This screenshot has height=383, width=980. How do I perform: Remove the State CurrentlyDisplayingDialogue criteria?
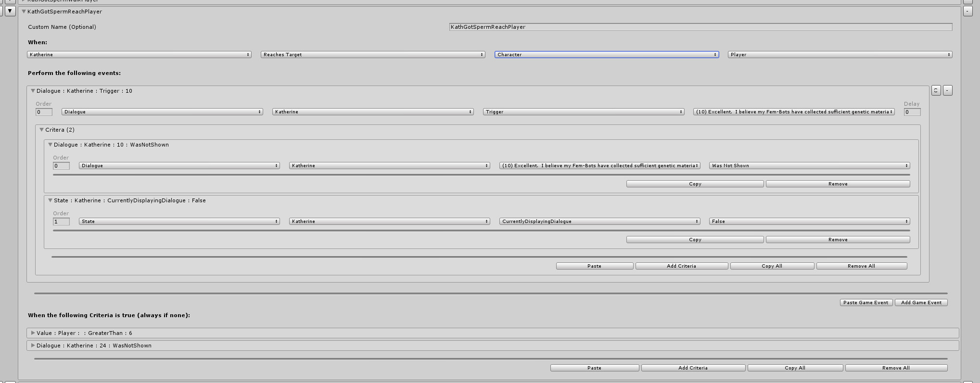[x=838, y=240]
